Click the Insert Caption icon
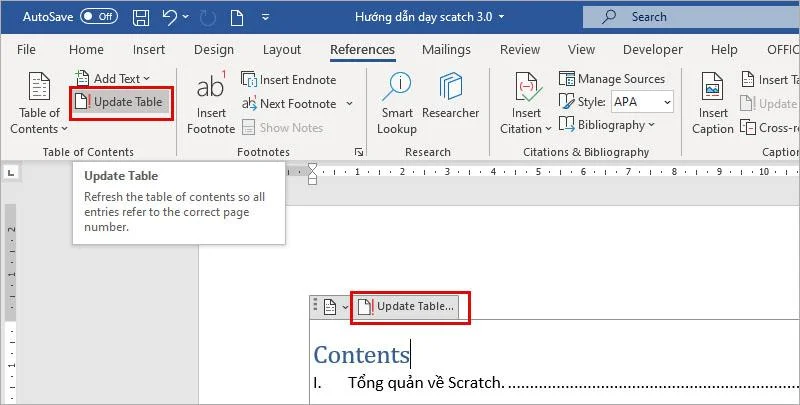800x405 pixels. click(712, 87)
